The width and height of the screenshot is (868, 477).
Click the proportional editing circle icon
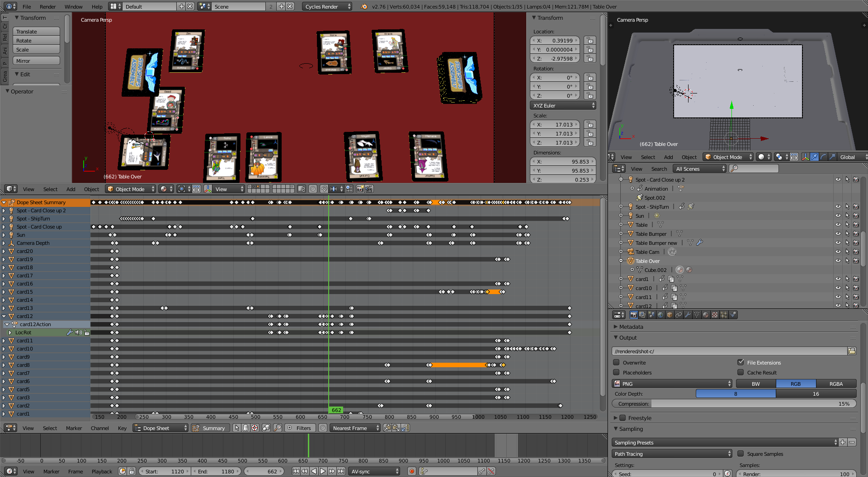[x=313, y=189]
